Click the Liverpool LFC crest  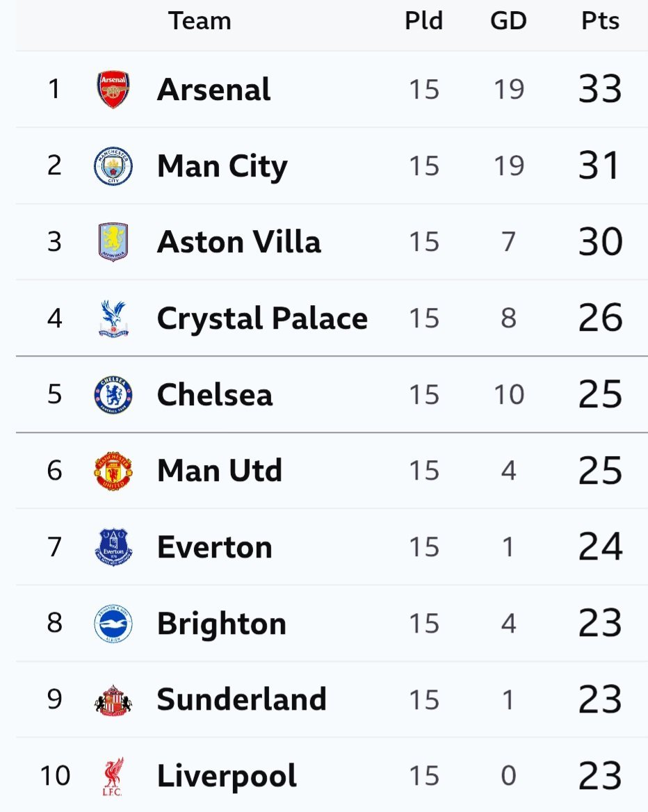coord(113,776)
